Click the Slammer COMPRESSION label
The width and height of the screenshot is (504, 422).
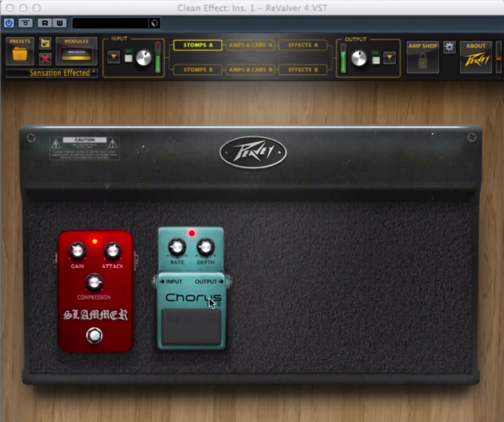94,297
